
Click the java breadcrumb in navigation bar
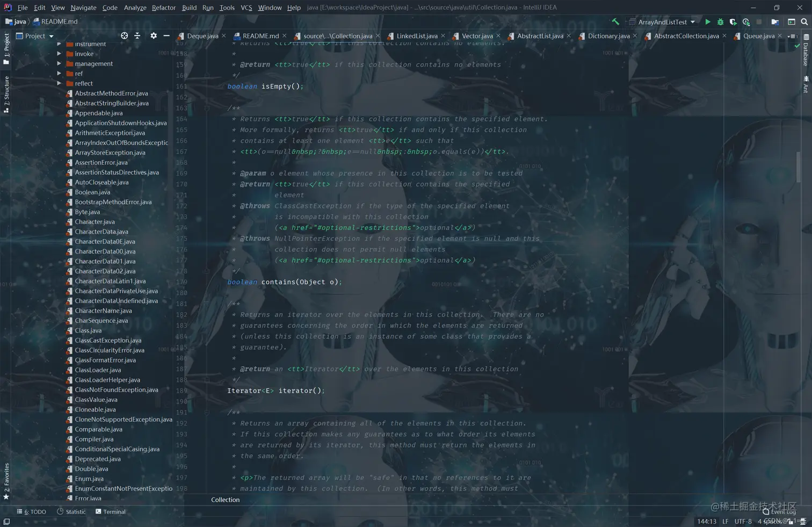[x=16, y=21]
